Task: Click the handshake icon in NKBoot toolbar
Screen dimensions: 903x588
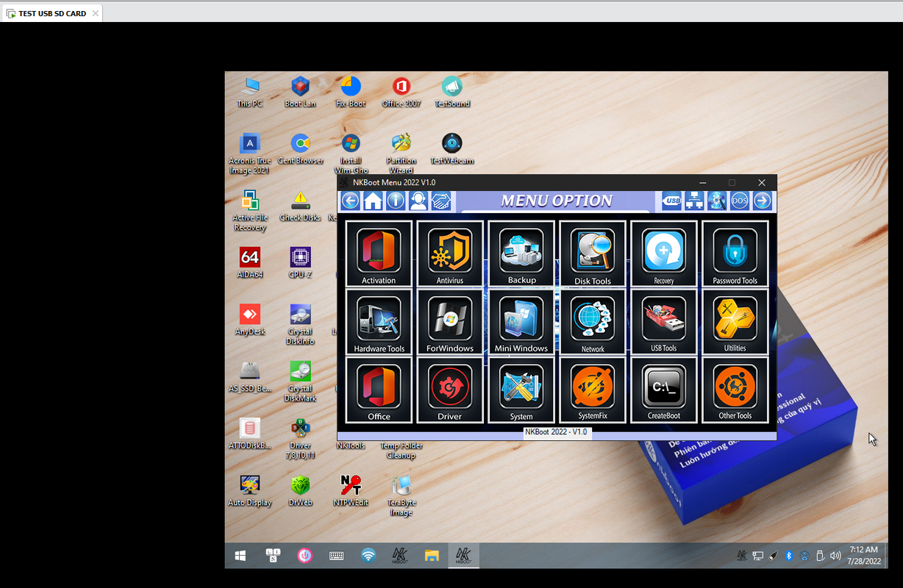Action: point(441,201)
